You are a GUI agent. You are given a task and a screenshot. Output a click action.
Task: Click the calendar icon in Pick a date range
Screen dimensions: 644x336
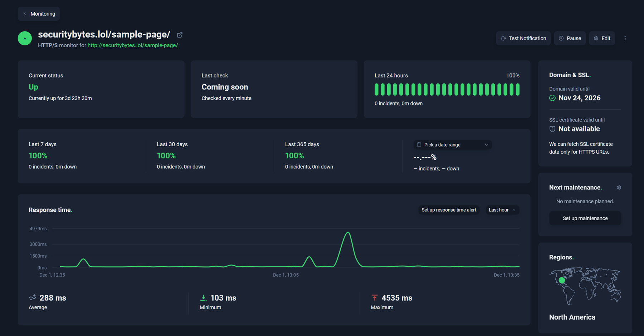tap(419, 144)
